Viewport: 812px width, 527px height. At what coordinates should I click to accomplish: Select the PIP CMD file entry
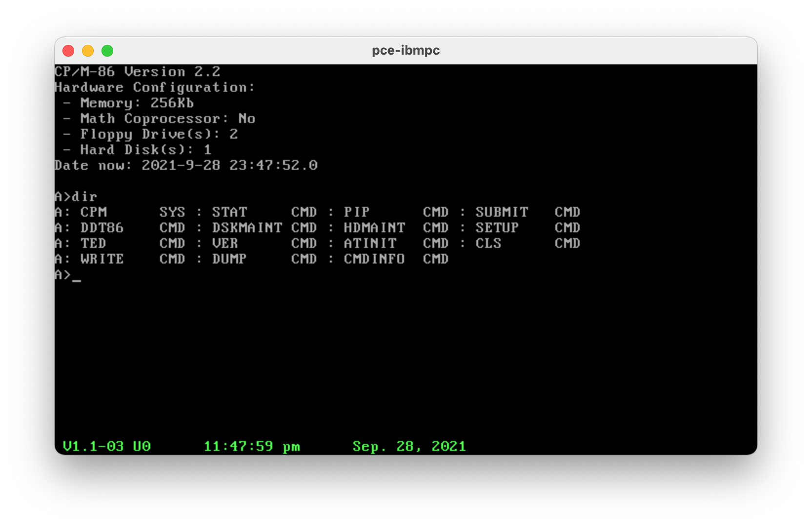[x=356, y=212]
